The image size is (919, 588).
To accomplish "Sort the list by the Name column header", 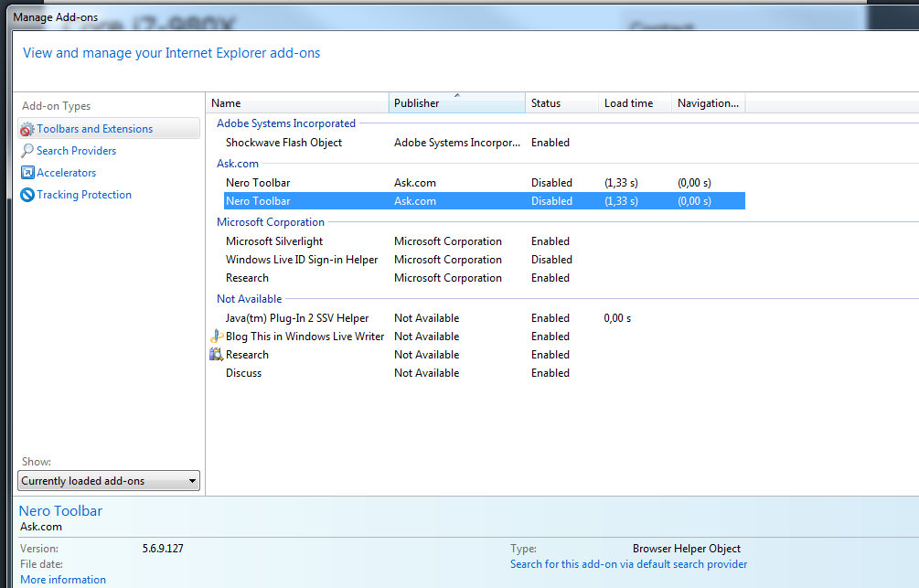I will click(297, 103).
